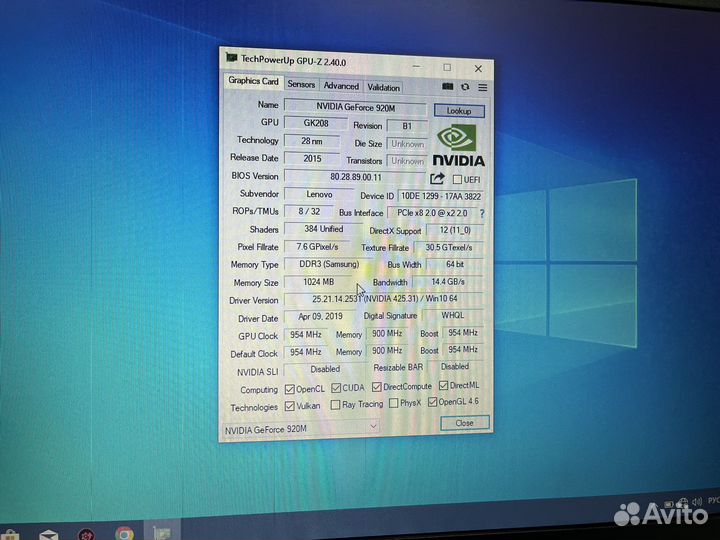Click the Bus Interface value PCIe x8 2.0

[432, 213]
